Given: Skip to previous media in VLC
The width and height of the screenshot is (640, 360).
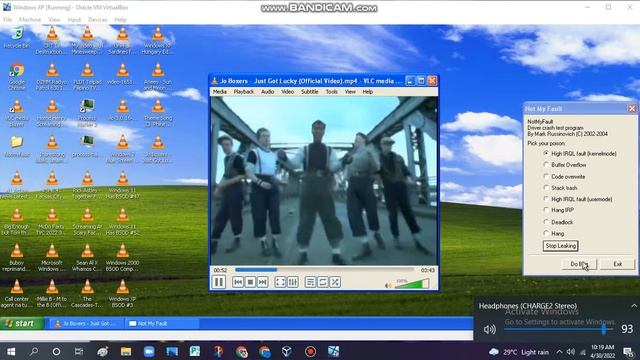Looking at the screenshot, I should tap(238, 282).
